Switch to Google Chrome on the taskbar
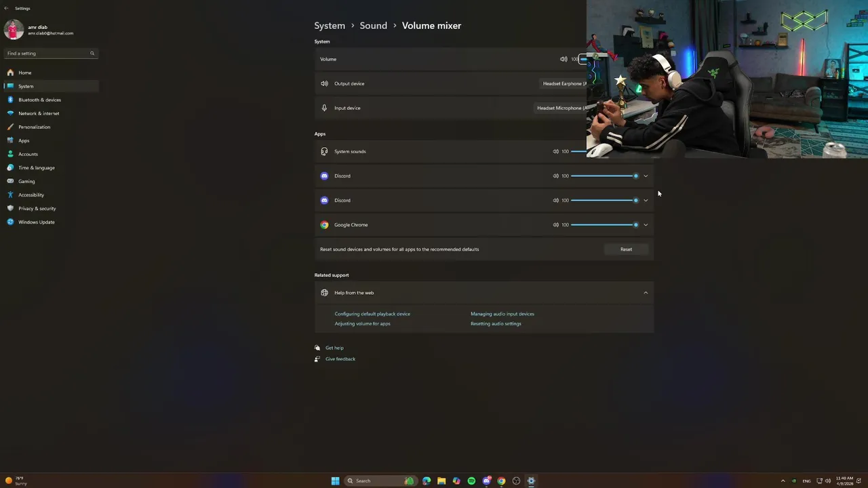The width and height of the screenshot is (868, 488). coord(501,481)
